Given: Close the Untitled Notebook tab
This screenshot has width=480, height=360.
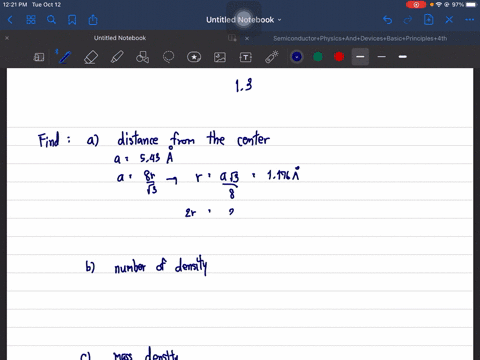Looking at the screenshot, I should pyautogui.click(x=7, y=38).
